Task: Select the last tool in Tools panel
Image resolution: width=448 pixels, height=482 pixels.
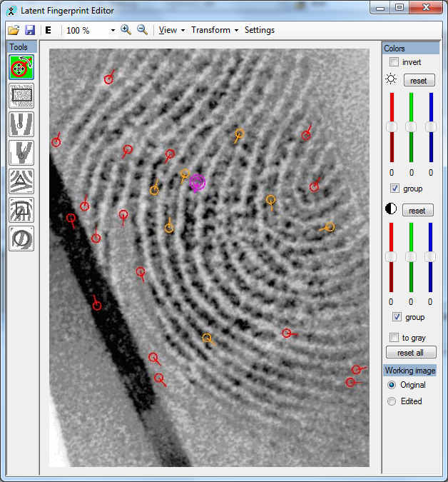Action: (x=21, y=239)
